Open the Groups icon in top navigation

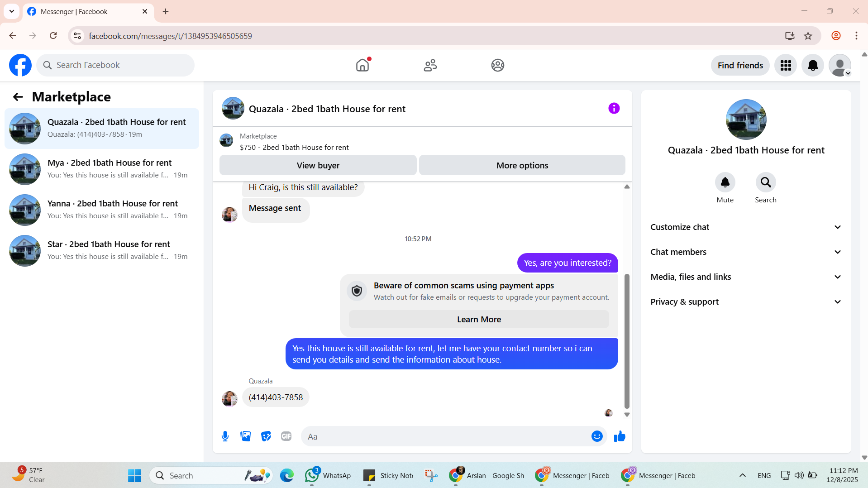click(x=498, y=65)
